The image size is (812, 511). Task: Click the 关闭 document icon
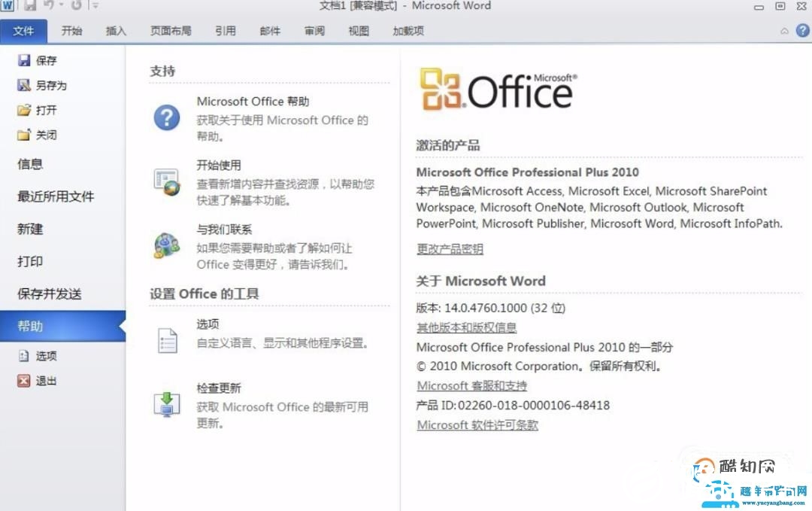point(24,135)
